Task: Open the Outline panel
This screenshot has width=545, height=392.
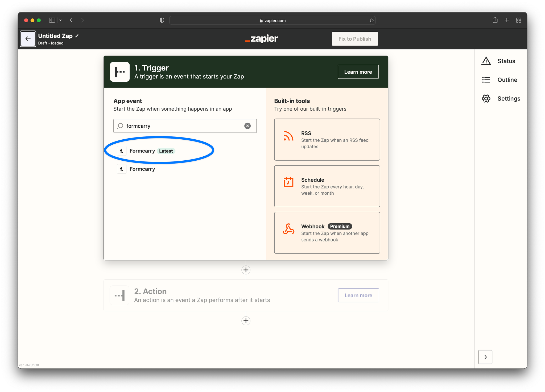Action: click(x=499, y=80)
